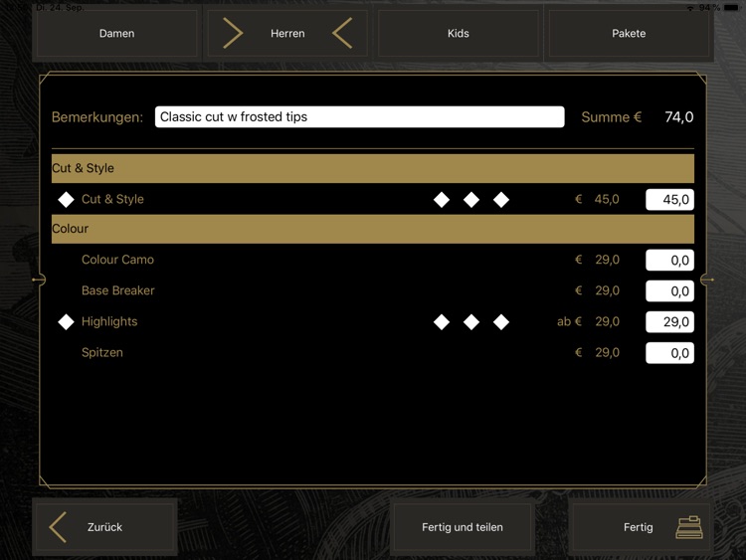Toggle the Cut & Style selection diamond
This screenshot has height=560, width=746.
66,199
